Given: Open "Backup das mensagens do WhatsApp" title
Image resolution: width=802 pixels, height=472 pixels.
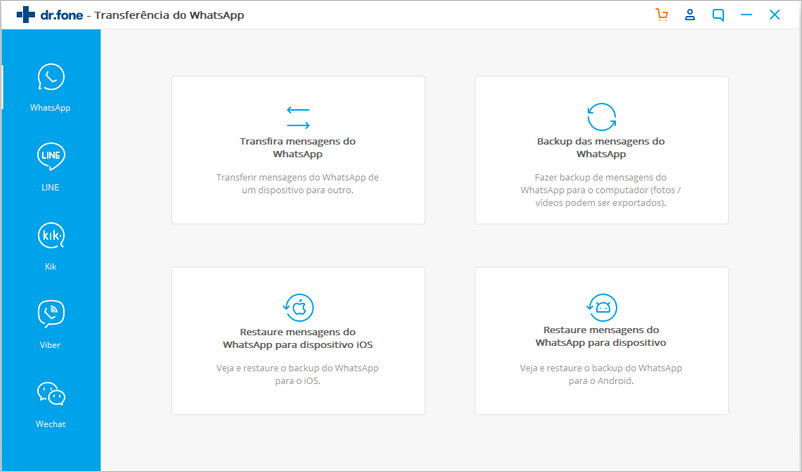Looking at the screenshot, I should 601,147.
